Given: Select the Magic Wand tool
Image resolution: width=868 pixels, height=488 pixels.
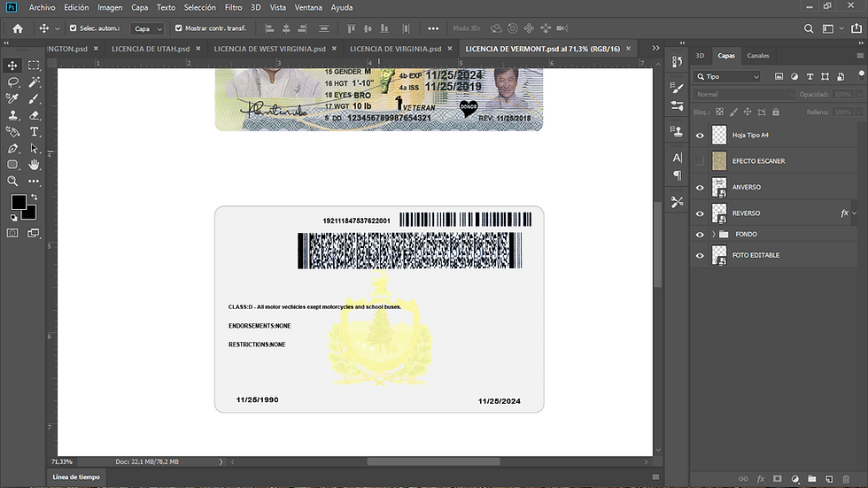Looking at the screenshot, I should 34,81.
